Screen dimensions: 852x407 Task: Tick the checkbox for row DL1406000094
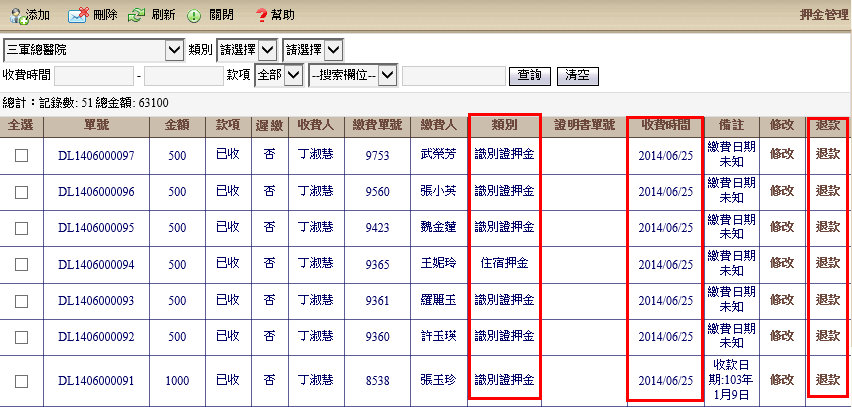point(21,264)
